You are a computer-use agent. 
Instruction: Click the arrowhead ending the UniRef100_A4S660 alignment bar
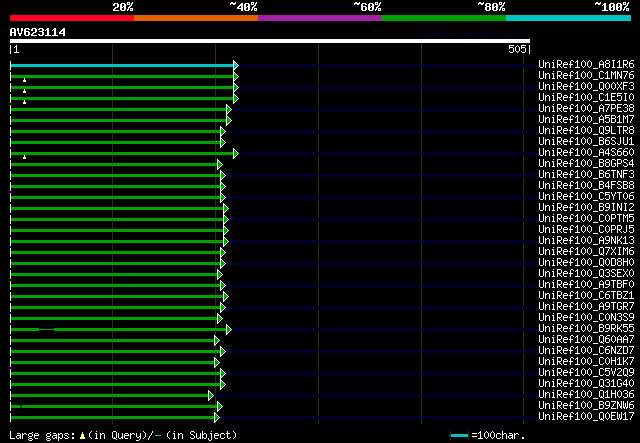pyautogui.click(x=236, y=154)
